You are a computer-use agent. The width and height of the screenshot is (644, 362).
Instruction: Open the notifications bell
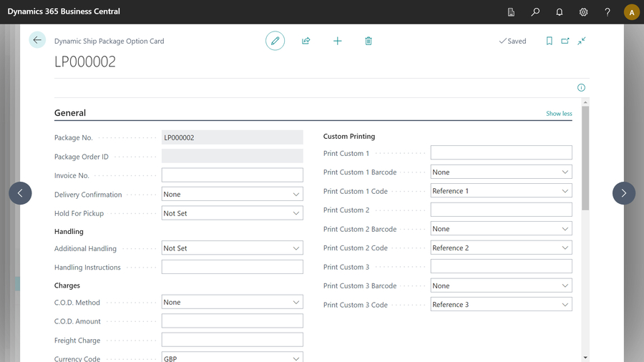click(560, 12)
